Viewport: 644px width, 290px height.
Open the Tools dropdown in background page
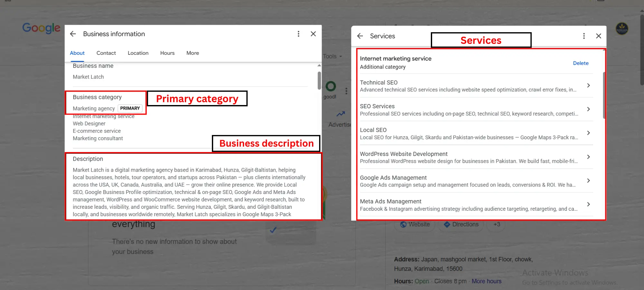point(333,56)
